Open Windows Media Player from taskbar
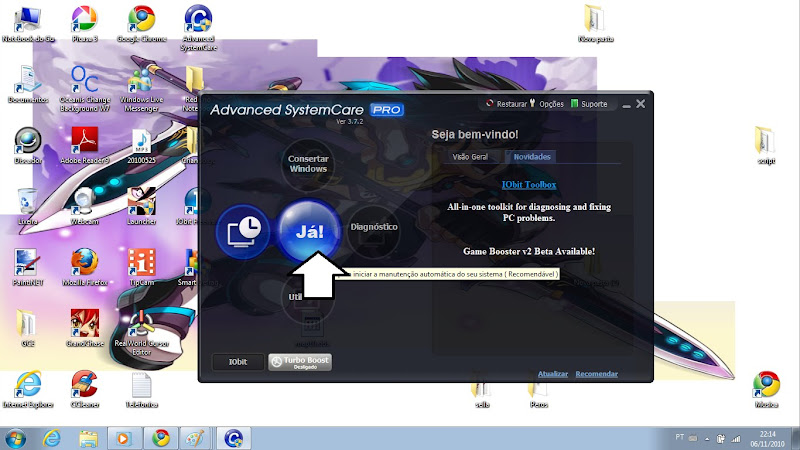Viewport: 800px width, 450px height. [x=123, y=438]
